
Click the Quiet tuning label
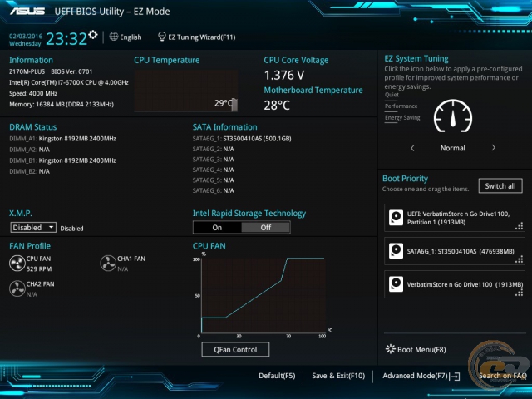click(x=392, y=95)
